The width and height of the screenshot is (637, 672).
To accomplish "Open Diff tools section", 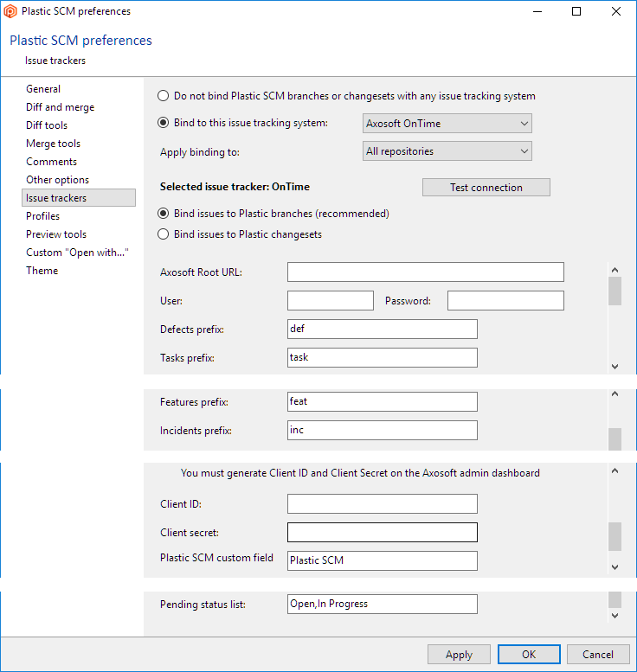I will pos(47,125).
